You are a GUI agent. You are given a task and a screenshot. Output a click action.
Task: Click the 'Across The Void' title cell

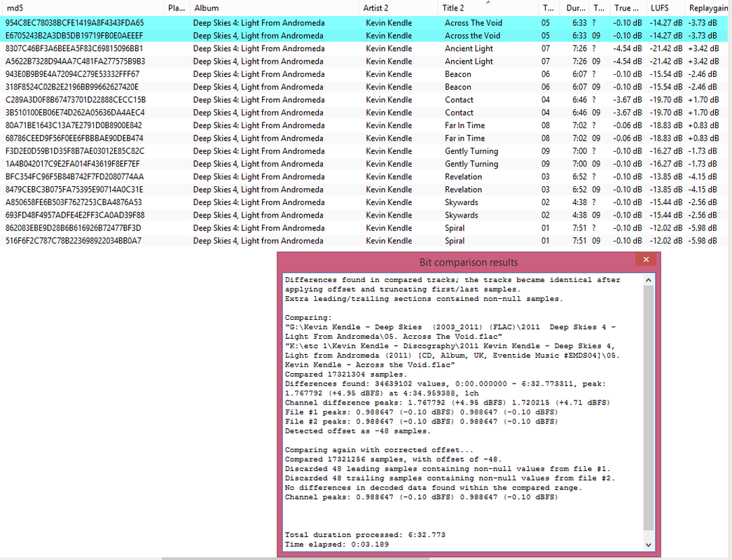click(474, 23)
